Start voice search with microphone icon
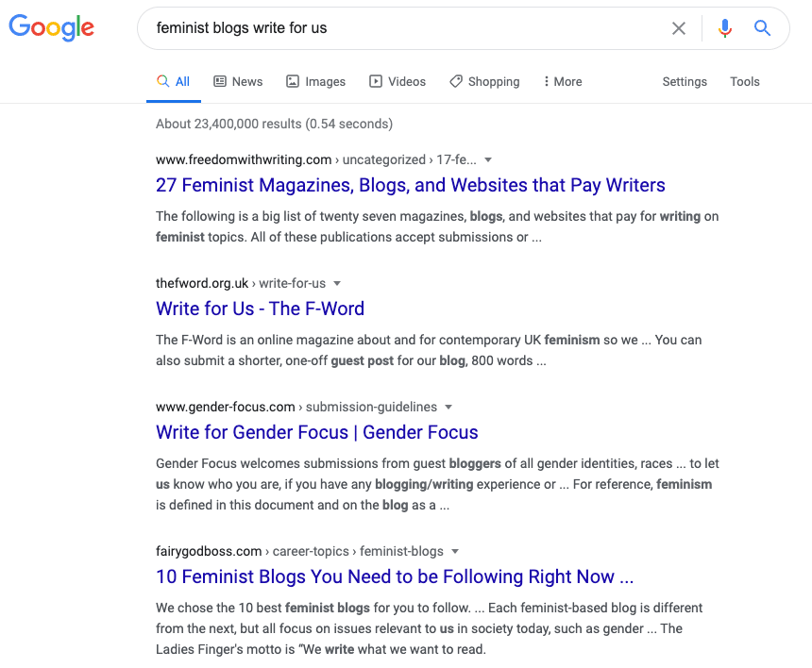The width and height of the screenshot is (812, 668). [725, 28]
